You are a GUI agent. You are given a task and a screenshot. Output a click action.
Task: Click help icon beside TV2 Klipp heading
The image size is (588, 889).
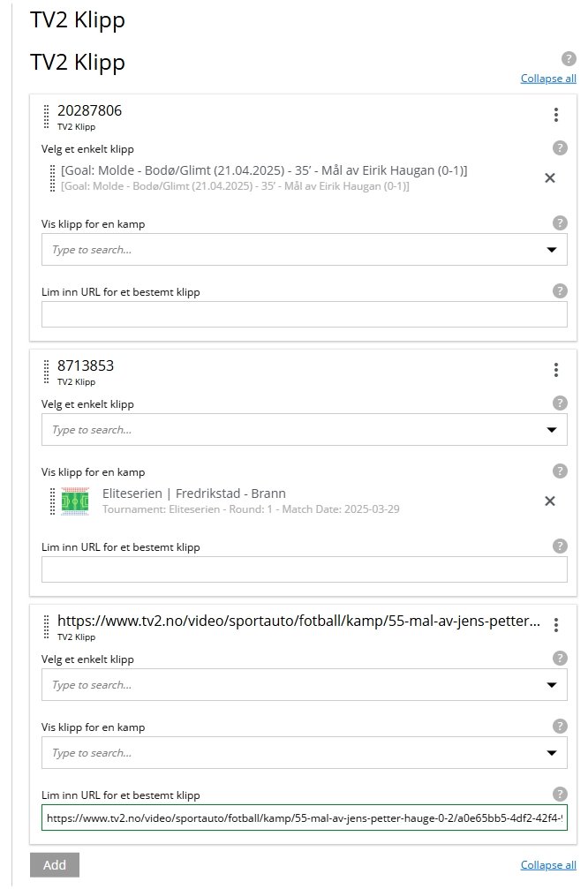point(569,59)
